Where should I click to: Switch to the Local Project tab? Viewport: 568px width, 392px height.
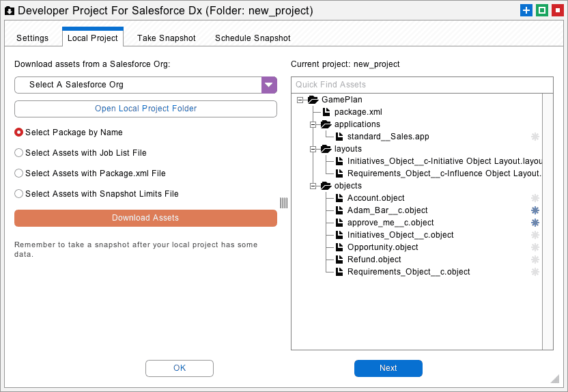pyautogui.click(x=93, y=38)
